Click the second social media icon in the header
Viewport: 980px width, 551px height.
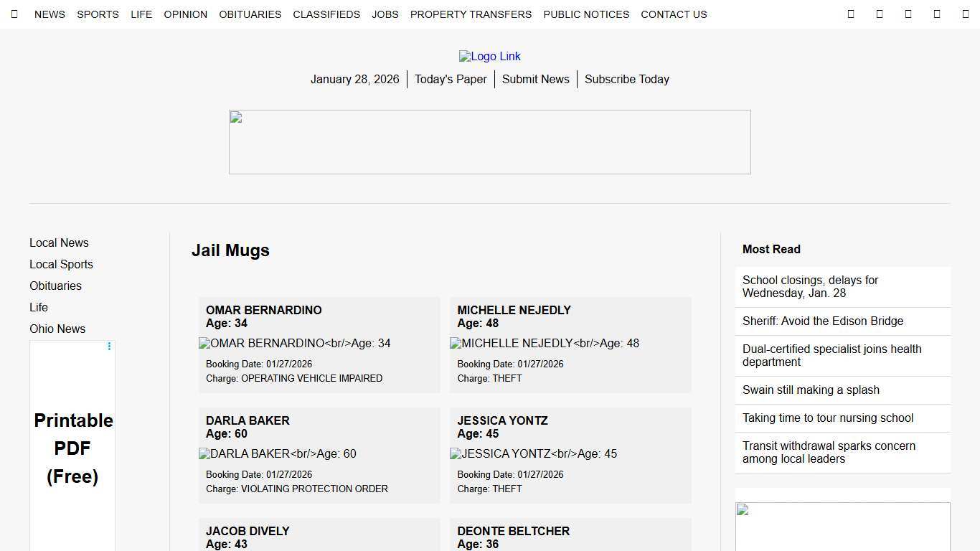click(880, 14)
